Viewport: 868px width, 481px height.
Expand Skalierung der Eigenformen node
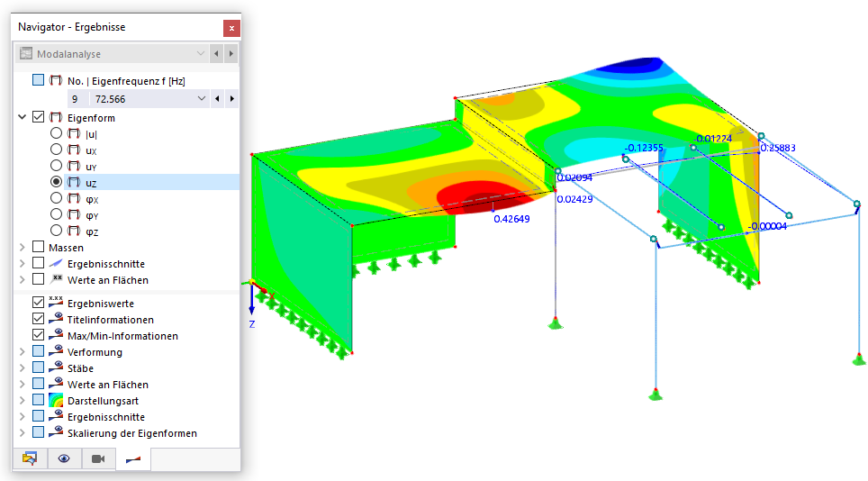tap(23, 432)
